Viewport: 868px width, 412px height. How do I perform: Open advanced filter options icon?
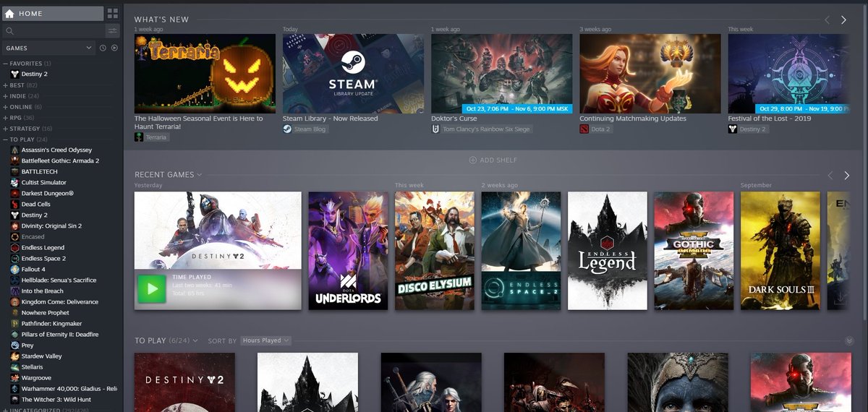pyautogui.click(x=112, y=30)
